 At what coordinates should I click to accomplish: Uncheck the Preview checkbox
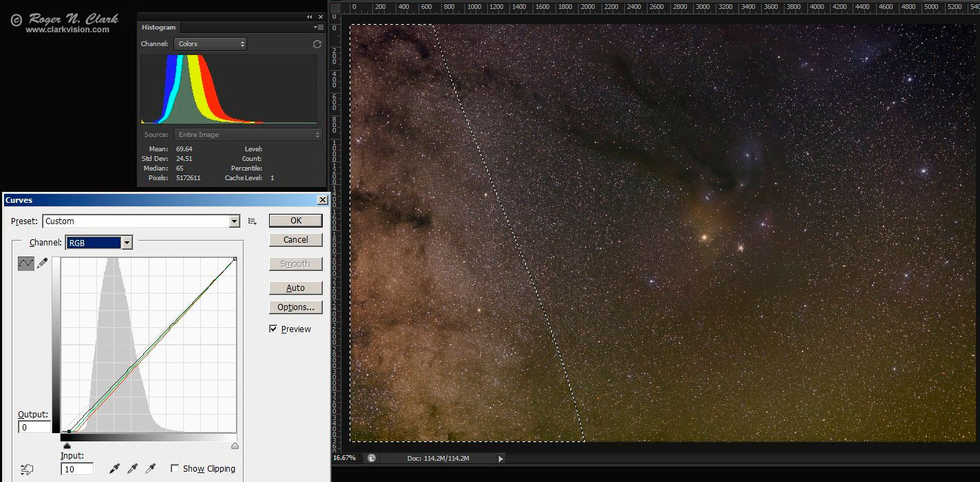(x=274, y=329)
